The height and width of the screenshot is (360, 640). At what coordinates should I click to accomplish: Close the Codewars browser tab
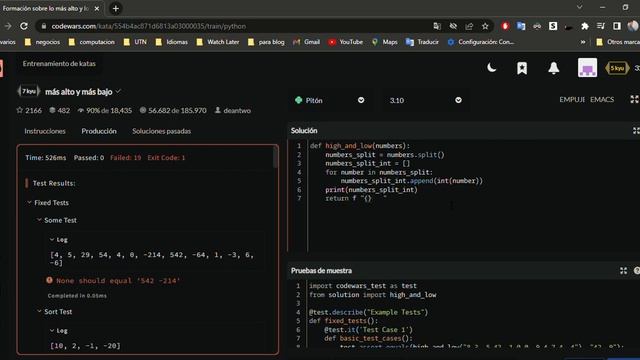(97, 9)
